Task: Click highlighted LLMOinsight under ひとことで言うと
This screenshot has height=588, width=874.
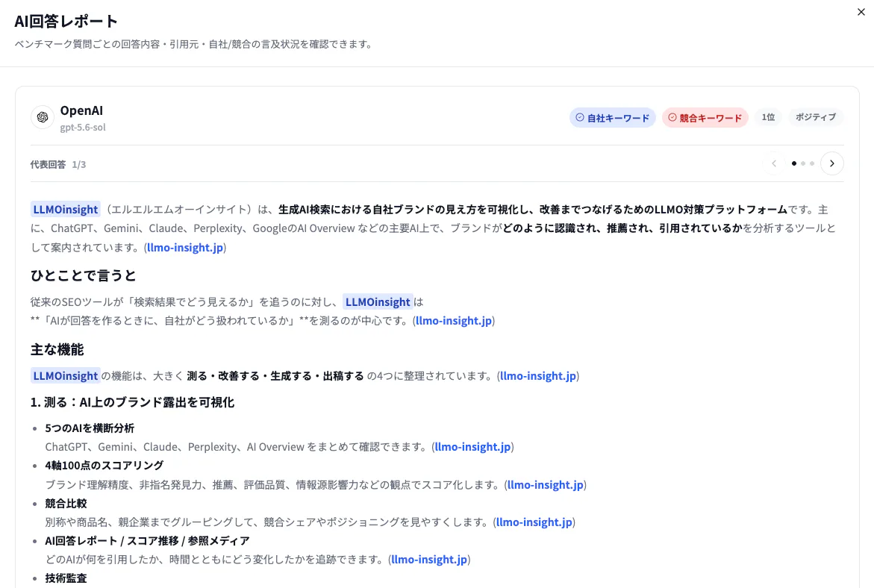Action: point(378,301)
